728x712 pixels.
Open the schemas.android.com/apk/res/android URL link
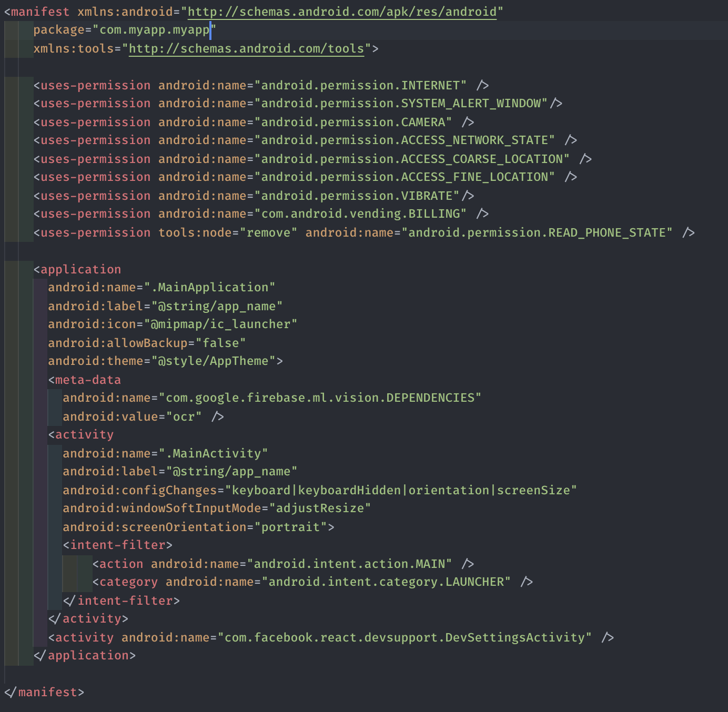point(342,12)
